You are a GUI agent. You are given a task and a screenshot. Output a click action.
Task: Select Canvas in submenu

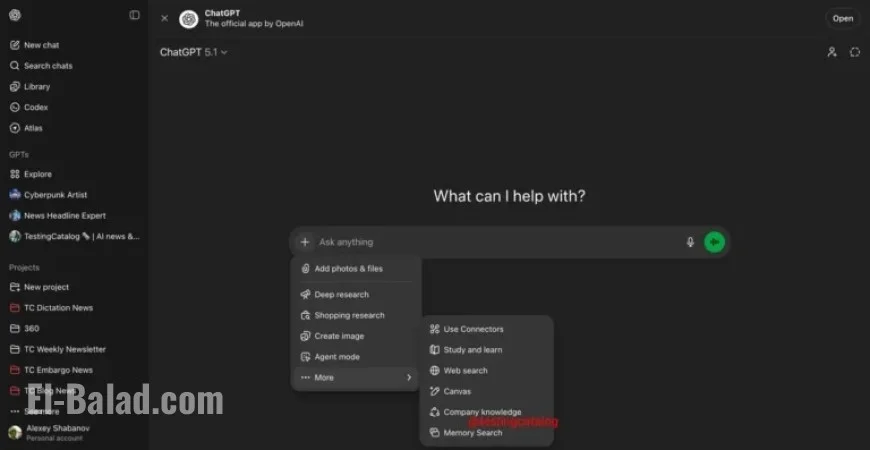[x=487, y=392]
